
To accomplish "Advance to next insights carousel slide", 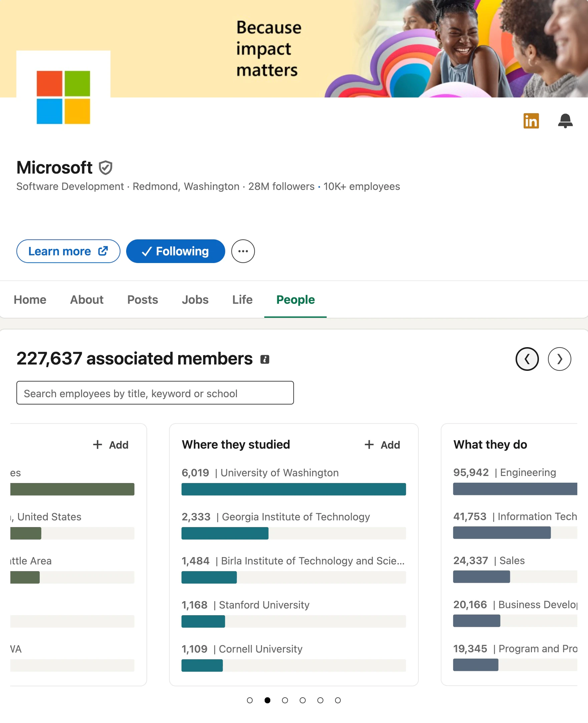I will pos(559,359).
